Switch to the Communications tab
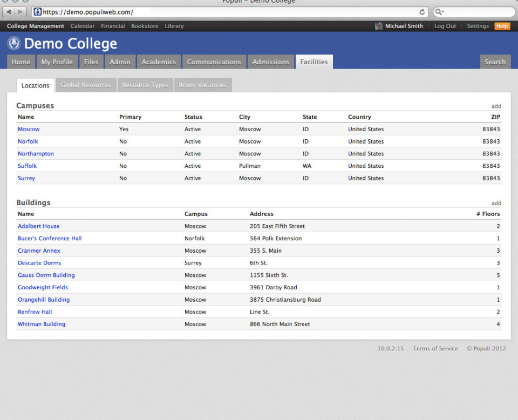 [214, 62]
